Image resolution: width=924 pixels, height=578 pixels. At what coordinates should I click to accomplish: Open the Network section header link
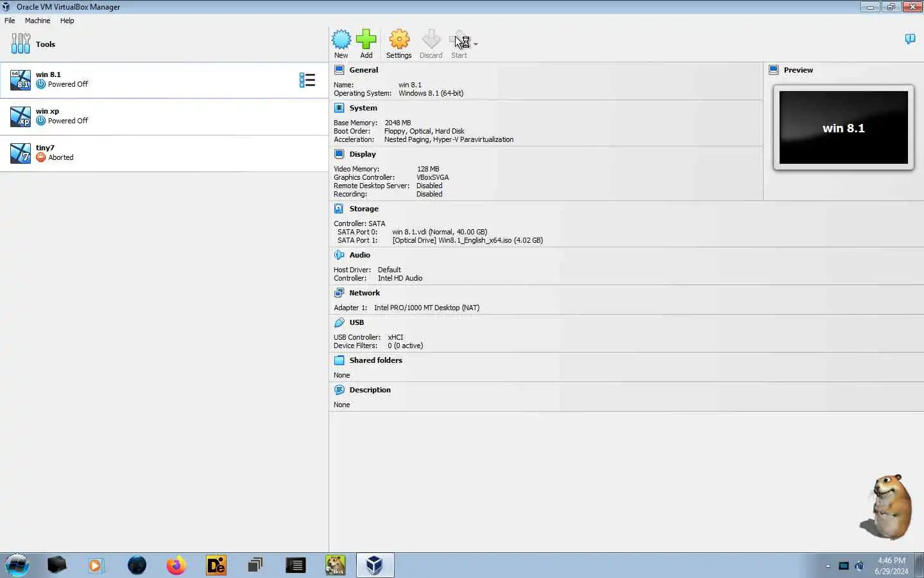[364, 293]
